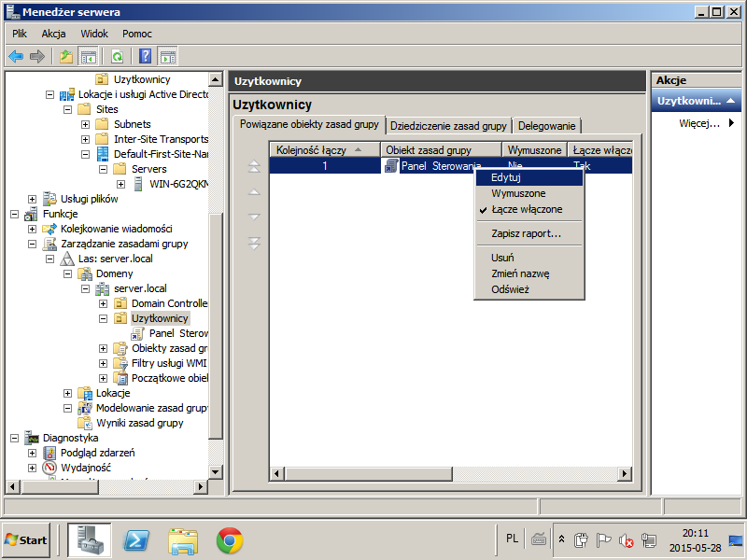
Task: Collapse the Uzytkowni... section in the Akcje pane
Action: coord(730,101)
